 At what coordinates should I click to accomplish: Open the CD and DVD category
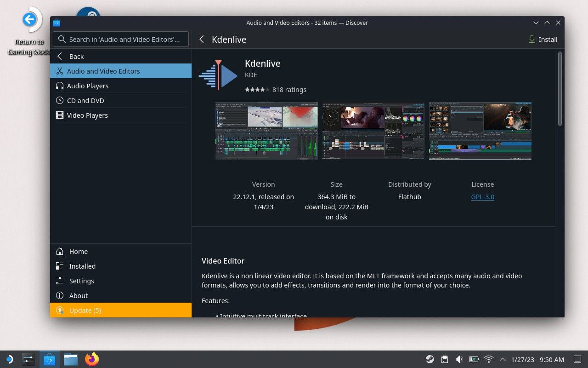click(x=85, y=100)
